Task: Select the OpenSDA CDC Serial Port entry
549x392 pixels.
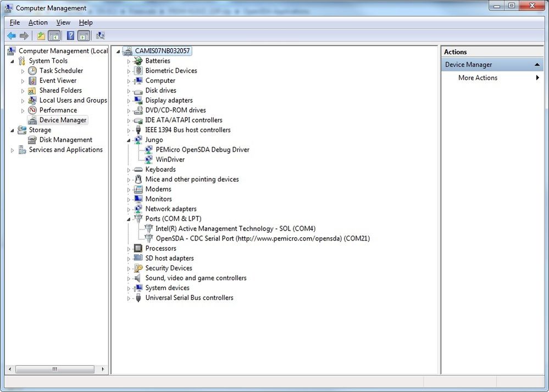Action: tap(258, 238)
